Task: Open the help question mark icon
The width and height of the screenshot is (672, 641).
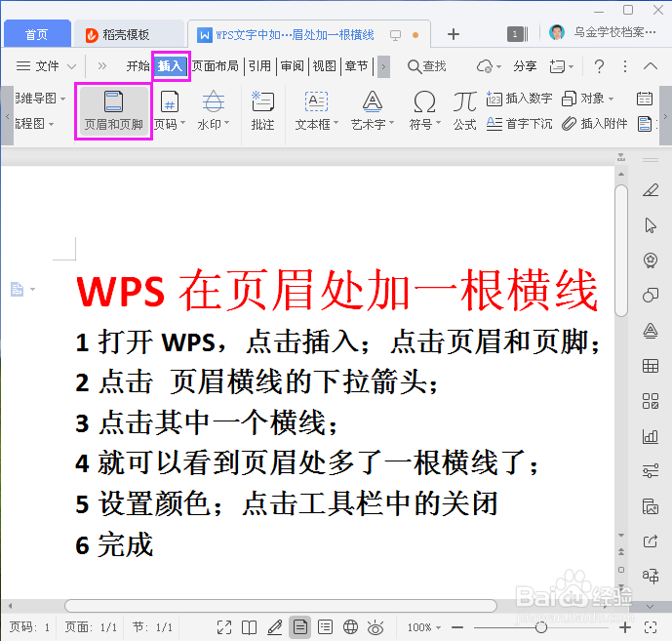Action: tap(599, 66)
